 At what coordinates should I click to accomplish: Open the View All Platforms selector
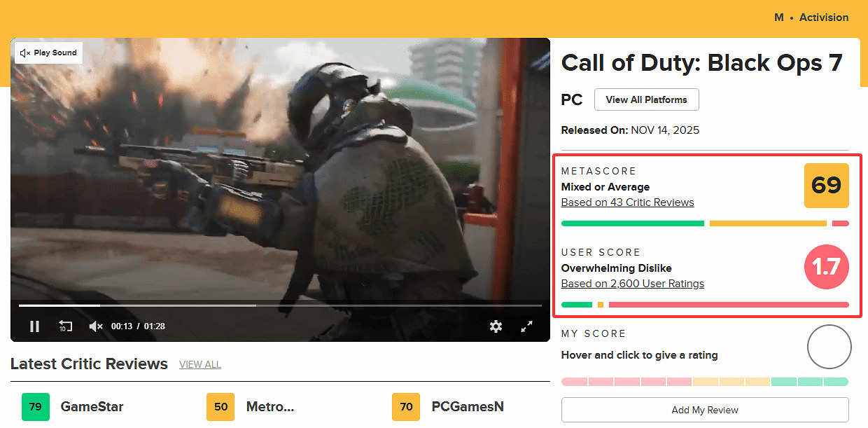(x=646, y=99)
